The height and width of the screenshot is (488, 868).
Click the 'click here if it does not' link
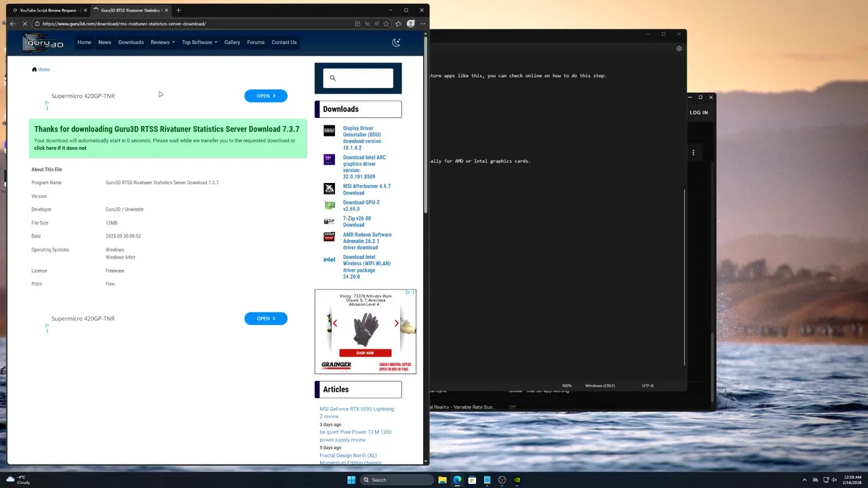click(x=60, y=148)
